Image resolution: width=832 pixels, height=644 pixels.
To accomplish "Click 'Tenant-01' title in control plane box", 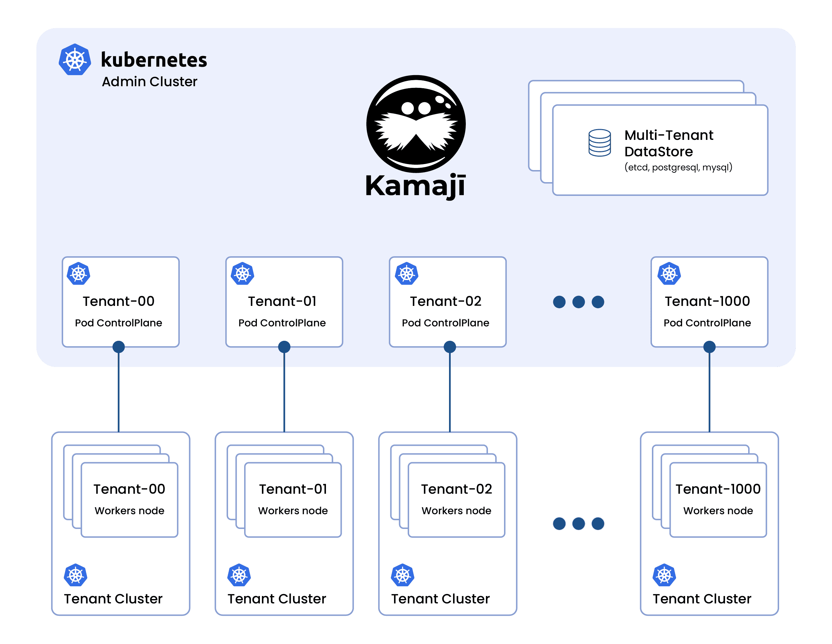I will click(x=282, y=302).
